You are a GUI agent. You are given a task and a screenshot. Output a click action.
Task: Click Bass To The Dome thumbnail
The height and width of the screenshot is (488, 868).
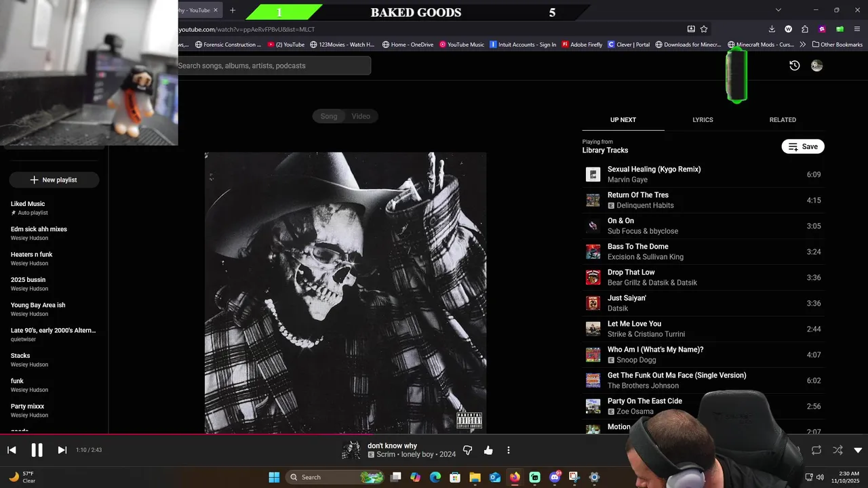pyautogui.click(x=593, y=251)
